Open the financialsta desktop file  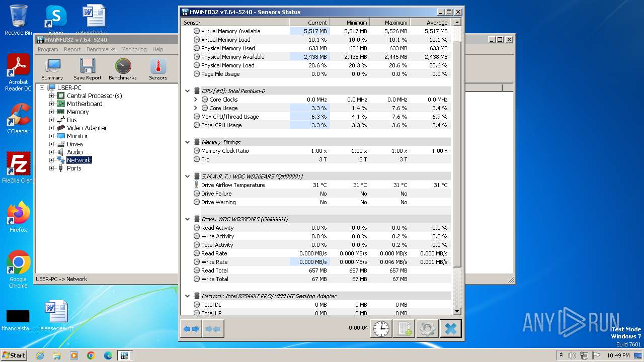point(18,320)
